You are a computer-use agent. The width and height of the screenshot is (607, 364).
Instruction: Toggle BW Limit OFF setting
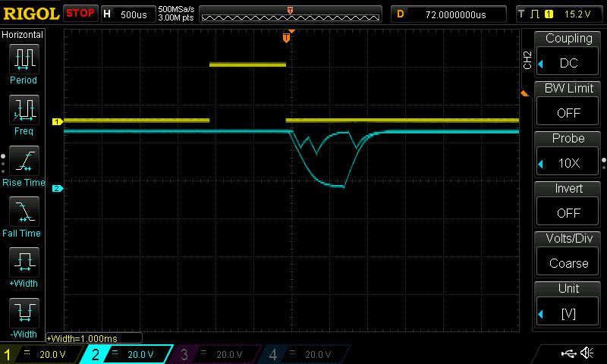pyautogui.click(x=568, y=113)
